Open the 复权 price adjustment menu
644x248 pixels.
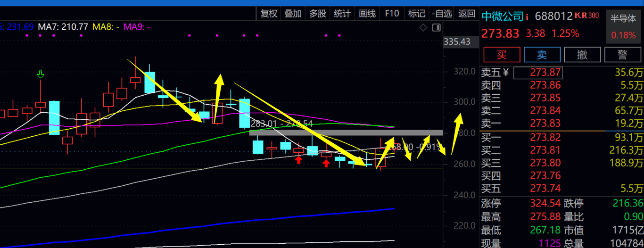(269, 14)
